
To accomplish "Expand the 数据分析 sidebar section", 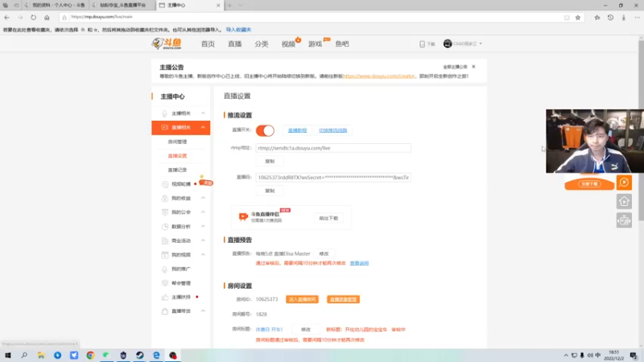I will coord(204,227).
